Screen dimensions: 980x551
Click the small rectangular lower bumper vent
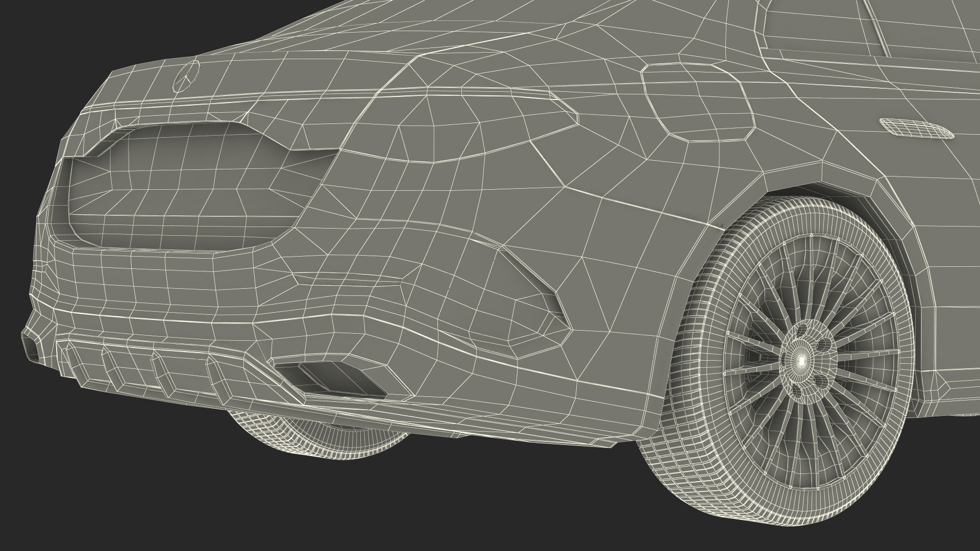pos(334,376)
